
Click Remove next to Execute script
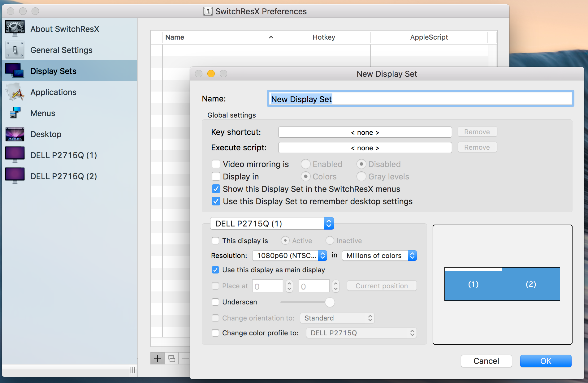477,147
